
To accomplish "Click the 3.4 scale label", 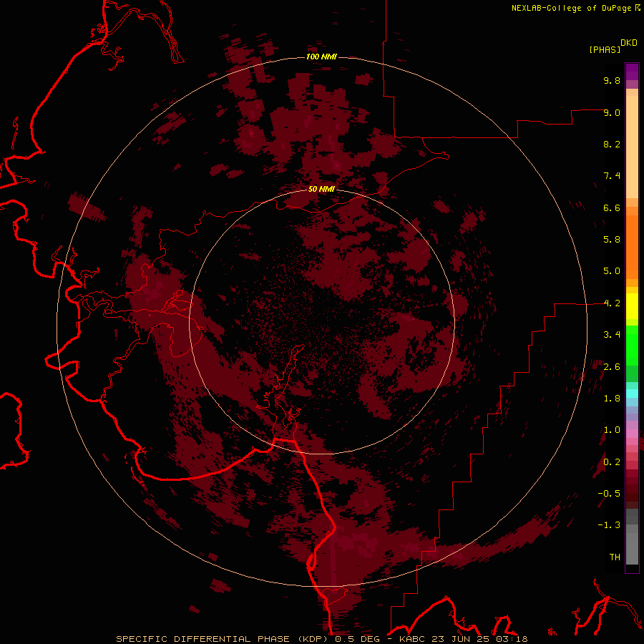I will (612, 335).
